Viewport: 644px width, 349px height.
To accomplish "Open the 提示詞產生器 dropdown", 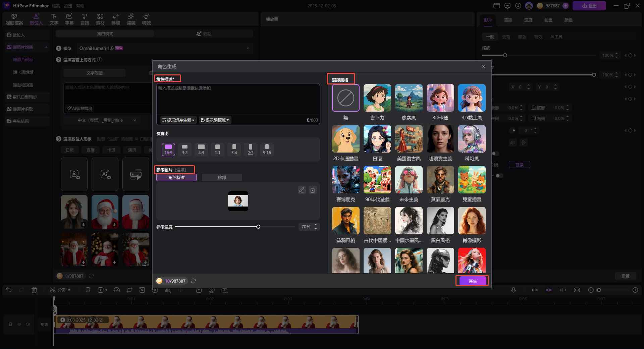I will 178,120.
